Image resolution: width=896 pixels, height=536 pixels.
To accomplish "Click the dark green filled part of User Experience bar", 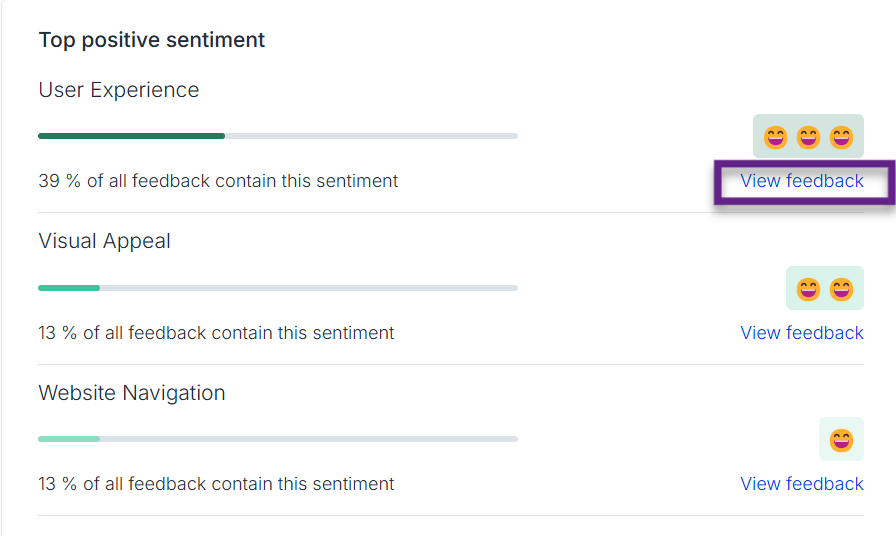I will click(x=131, y=136).
